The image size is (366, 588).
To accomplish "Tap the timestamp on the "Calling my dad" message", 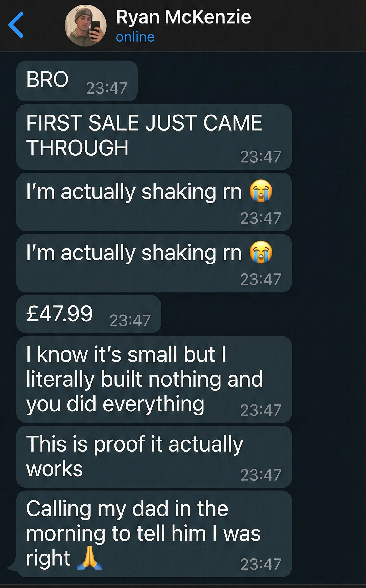I will [261, 564].
